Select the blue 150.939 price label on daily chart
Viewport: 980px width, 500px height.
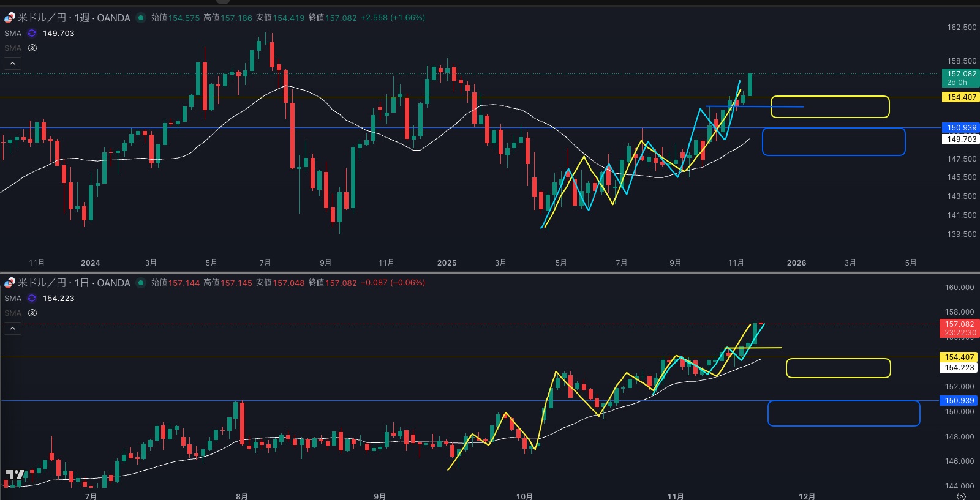click(x=959, y=401)
